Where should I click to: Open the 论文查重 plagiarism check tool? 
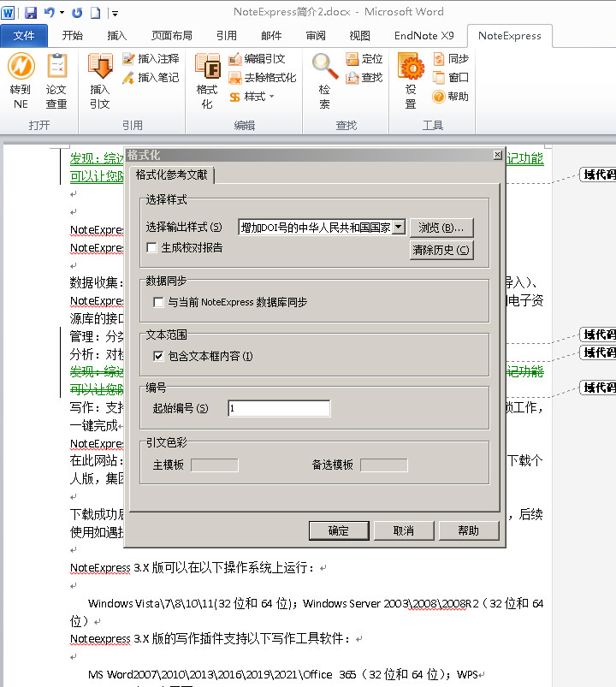coord(56,80)
